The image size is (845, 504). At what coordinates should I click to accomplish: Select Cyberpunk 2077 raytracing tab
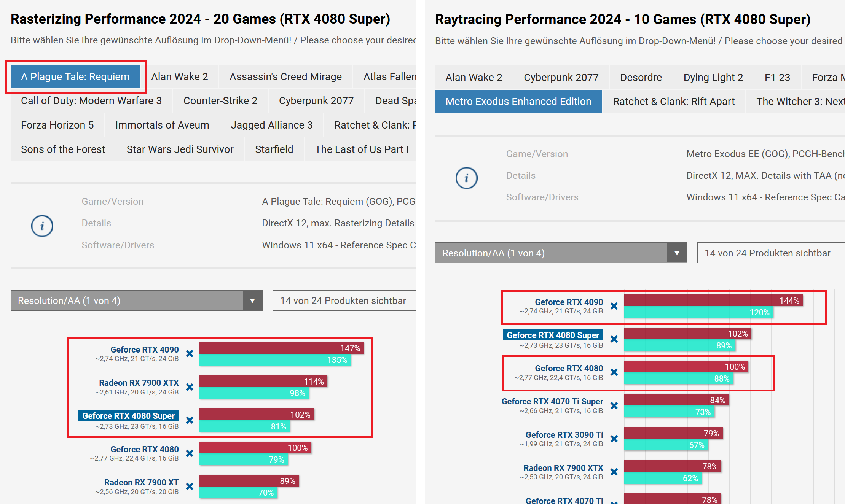click(561, 78)
